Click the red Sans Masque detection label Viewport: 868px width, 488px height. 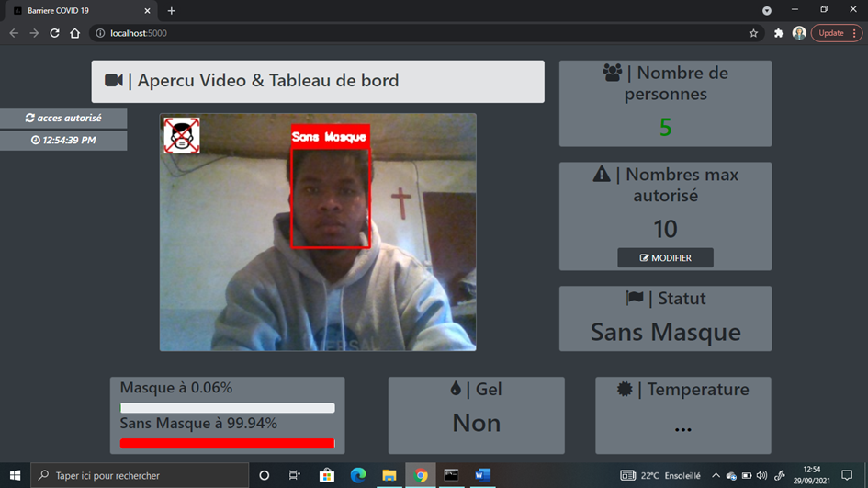coord(330,137)
